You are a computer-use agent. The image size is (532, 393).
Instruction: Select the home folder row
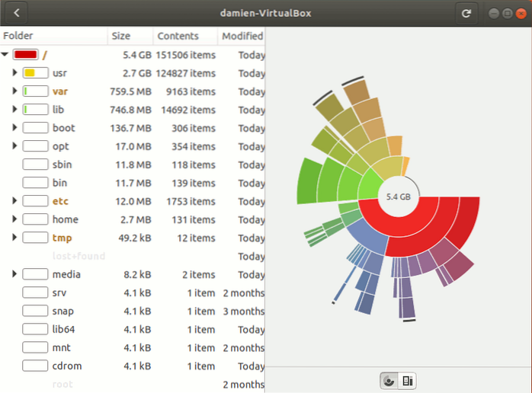tap(66, 219)
